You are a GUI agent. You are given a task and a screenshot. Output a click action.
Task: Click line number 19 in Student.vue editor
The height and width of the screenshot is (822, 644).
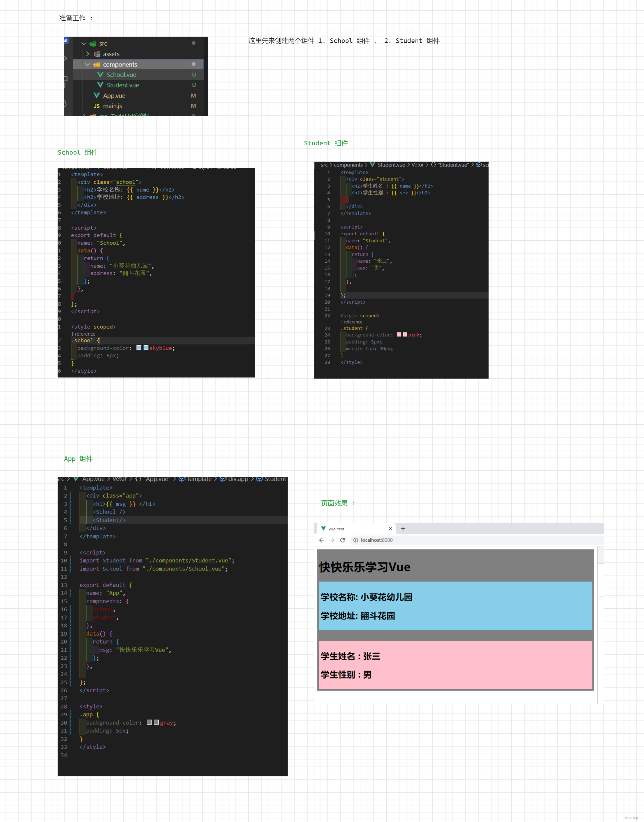click(327, 295)
